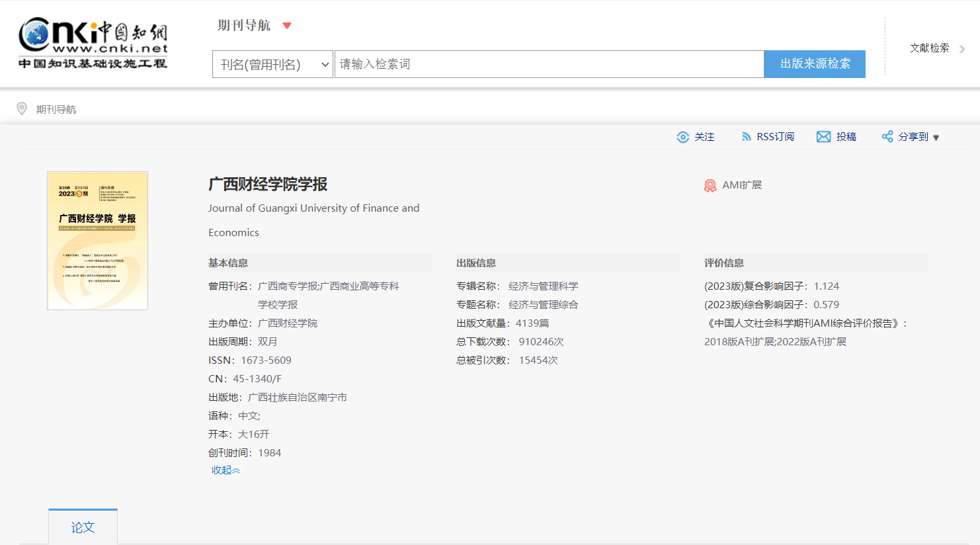Expand the 分享到 dropdown arrow
The height and width of the screenshot is (545, 980).
(x=936, y=138)
